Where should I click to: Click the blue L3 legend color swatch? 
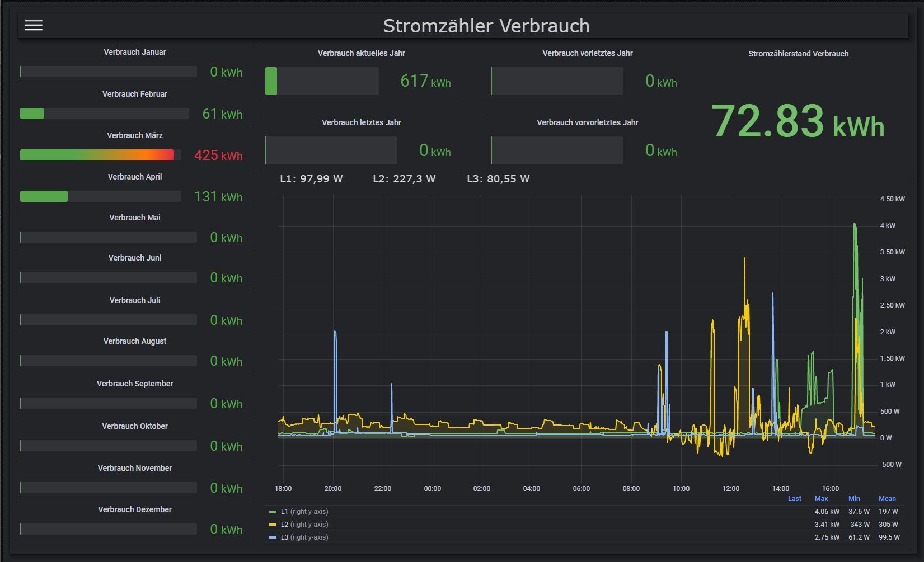coord(273,537)
